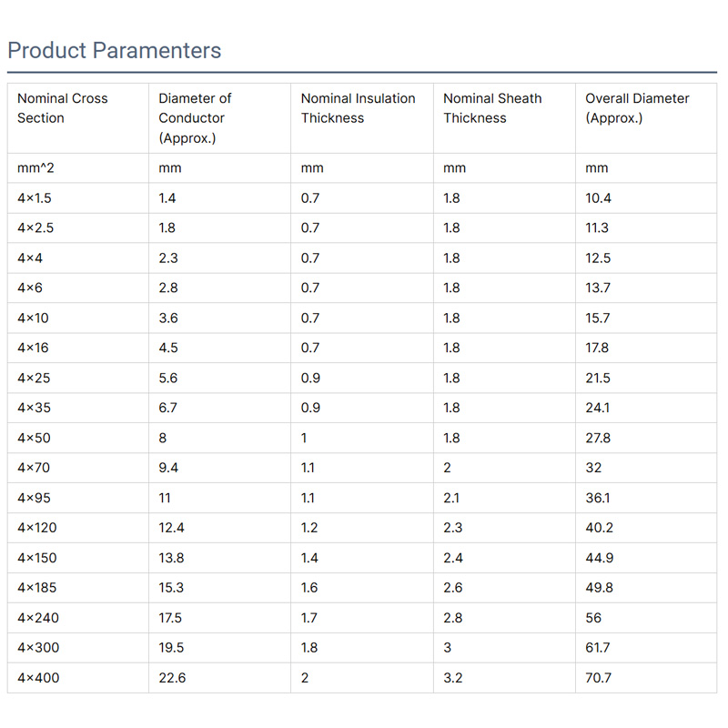
Task: Select the 4×400 cross section cell
Action: click(38, 678)
